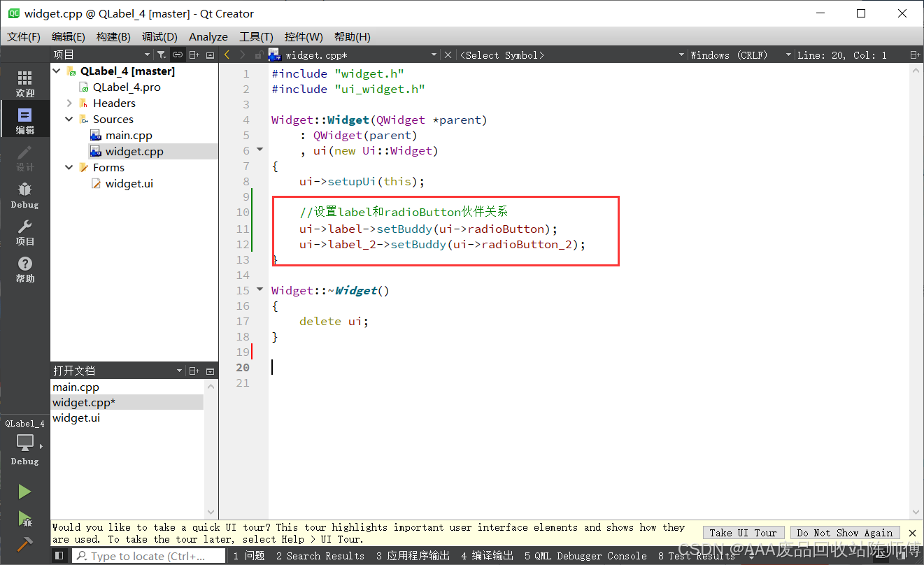The image size is (924, 565).
Task: Collapse the QLabel_4 [master] project node
Action: (57, 71)
